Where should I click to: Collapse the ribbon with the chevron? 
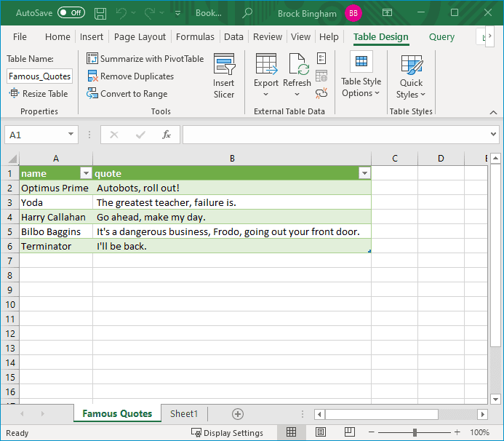point(493,112)
